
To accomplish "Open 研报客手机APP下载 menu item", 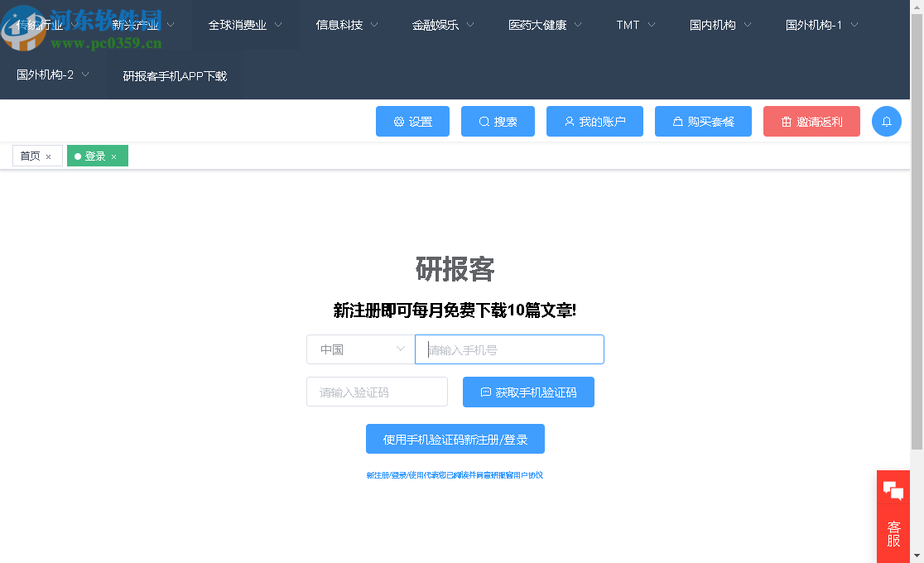I will pyautogui.click(x=174, y=75).
